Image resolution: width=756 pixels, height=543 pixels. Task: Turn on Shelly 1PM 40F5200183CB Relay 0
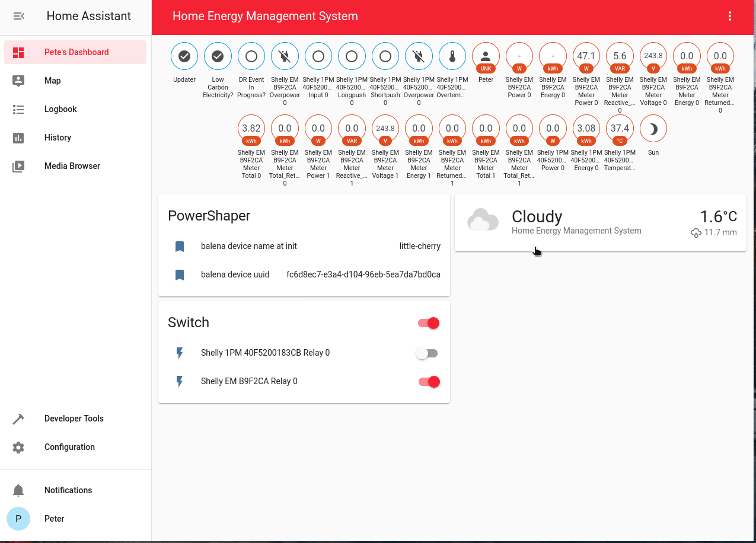[x=427, y=353]
